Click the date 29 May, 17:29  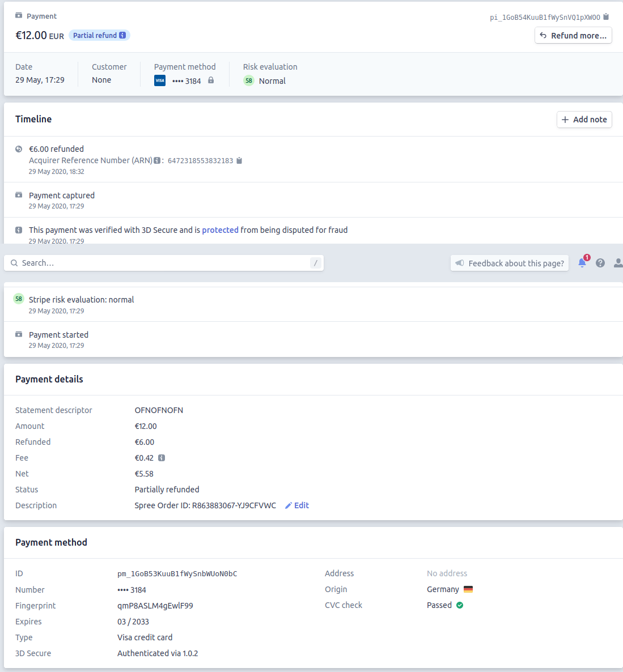40,80
